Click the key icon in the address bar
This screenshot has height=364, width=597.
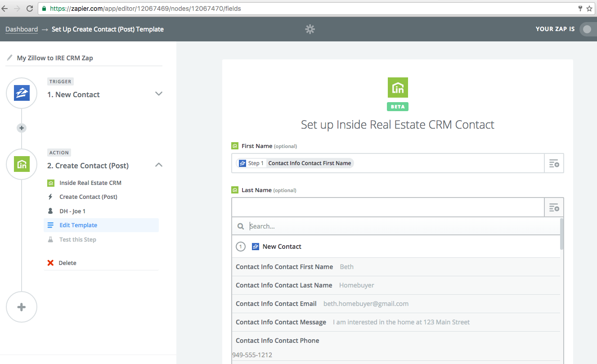click(x=580, y=9)
